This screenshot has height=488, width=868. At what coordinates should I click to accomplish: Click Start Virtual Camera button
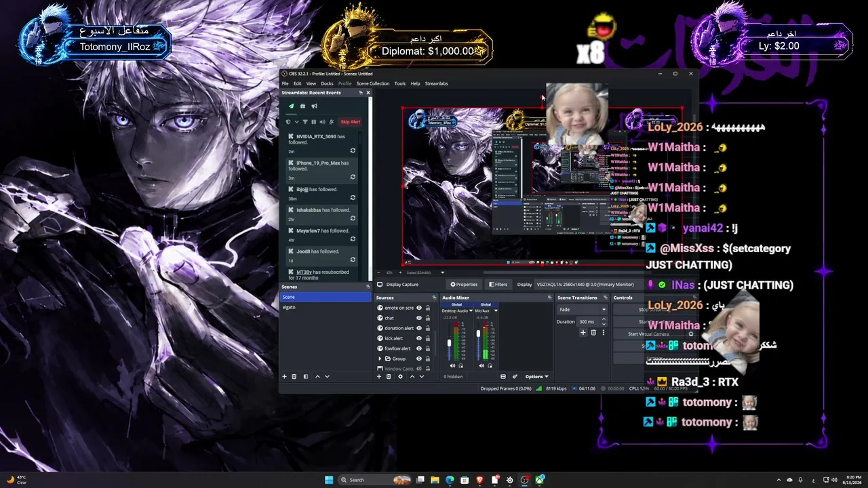tap(648, 334)
